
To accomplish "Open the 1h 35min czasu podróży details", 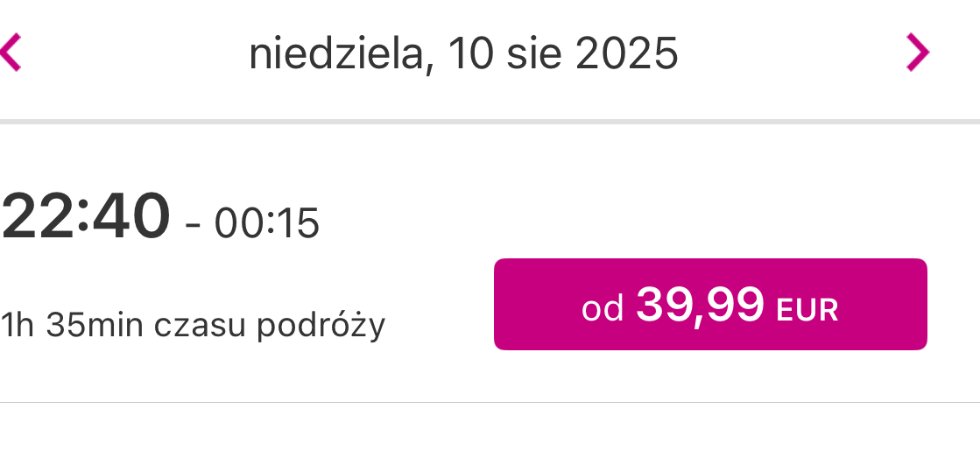I will click(x=193, y=325).
